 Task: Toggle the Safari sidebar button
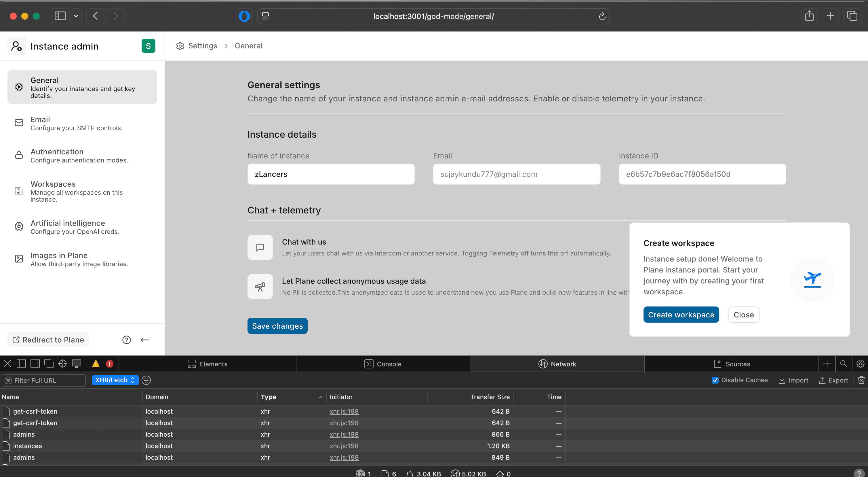tap(60, 16)
